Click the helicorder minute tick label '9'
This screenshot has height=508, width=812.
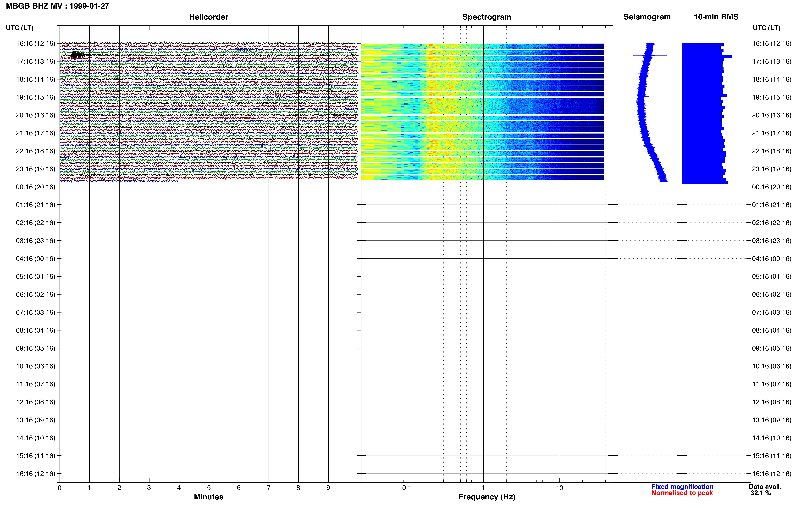[x=328, y=488]
